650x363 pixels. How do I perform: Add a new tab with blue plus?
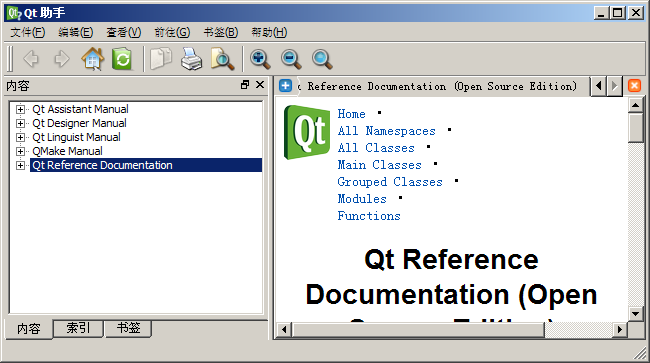pyautogui.click(x=285, y=86)
